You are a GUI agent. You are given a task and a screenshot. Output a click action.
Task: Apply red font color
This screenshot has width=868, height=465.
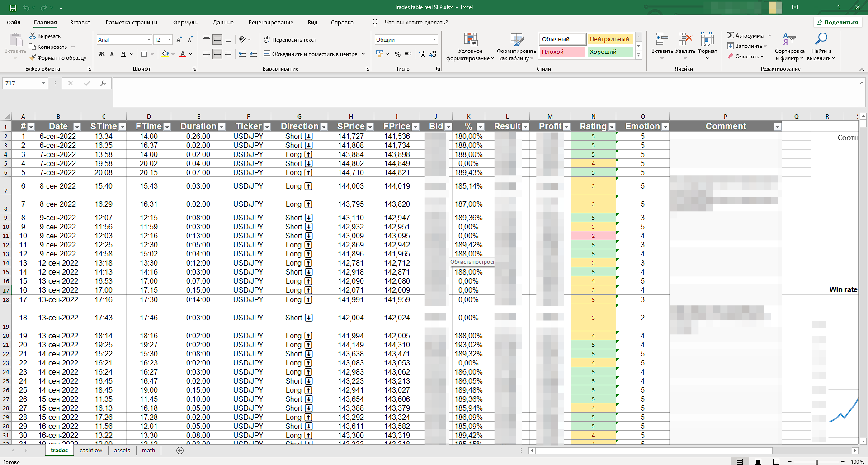pyautogui.click(x=183, y=54)
